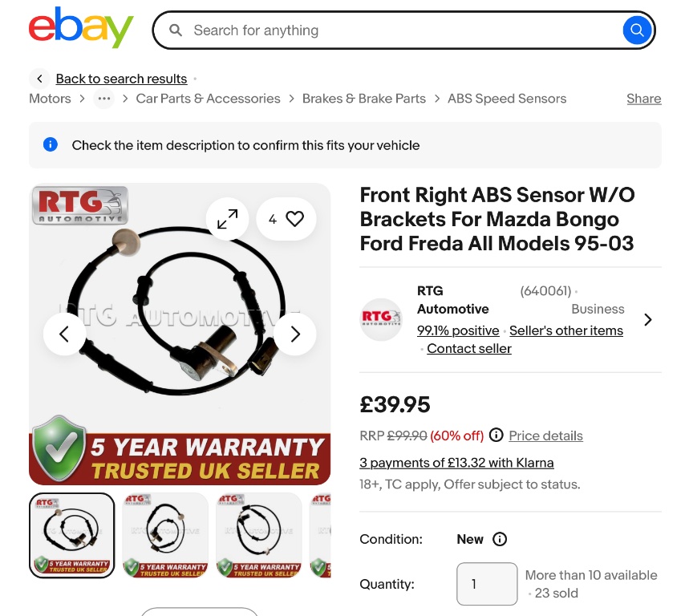Open Car Parts & Accessories breadcrumb
Image resolution: width=685 pixels, height=616 pixels.
(x=208, y=99)
